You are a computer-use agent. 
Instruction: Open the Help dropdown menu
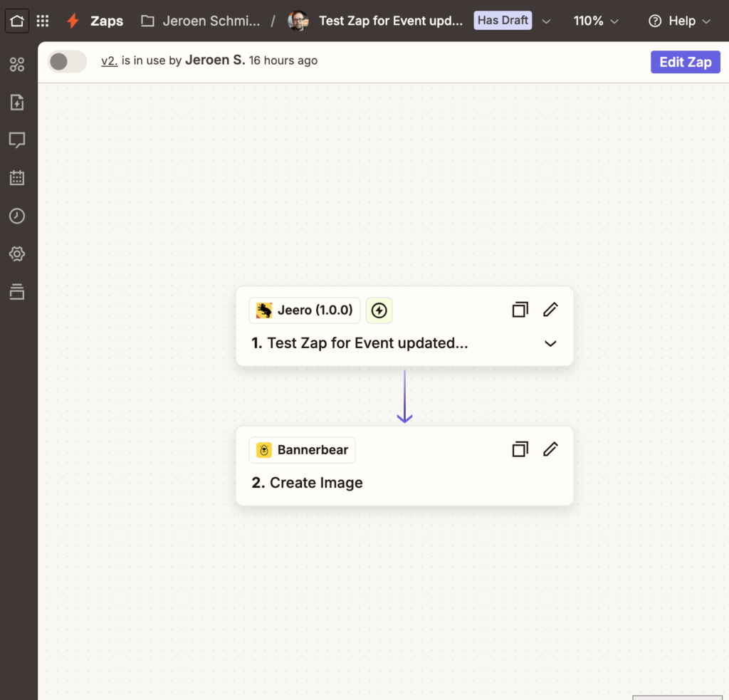(x=679, y=21)
